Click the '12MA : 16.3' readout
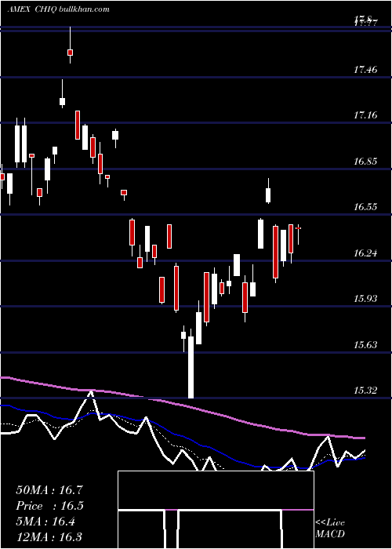 pos(49,537)
